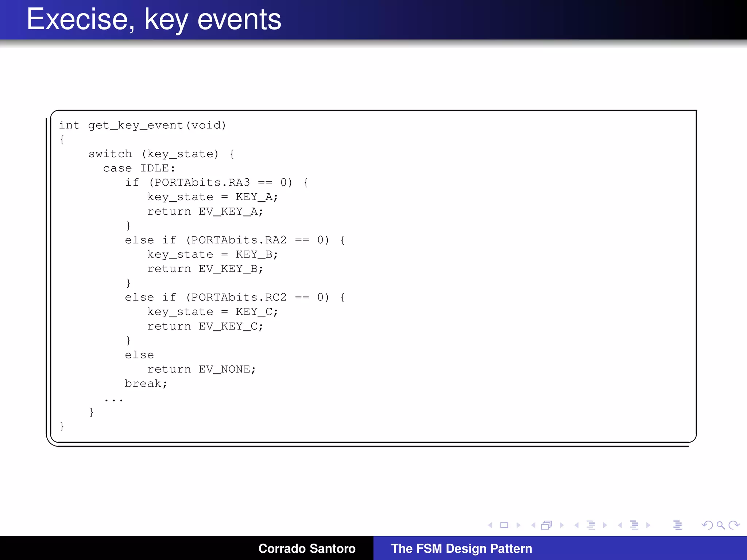
Task: Jump to next frame arrow
Action: coord(562,525)
